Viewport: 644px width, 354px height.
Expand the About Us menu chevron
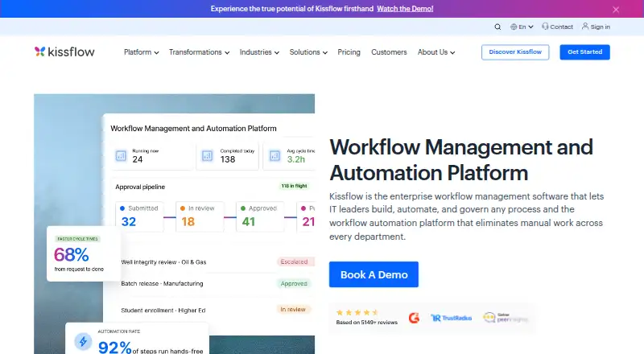(x=452, y=52)
